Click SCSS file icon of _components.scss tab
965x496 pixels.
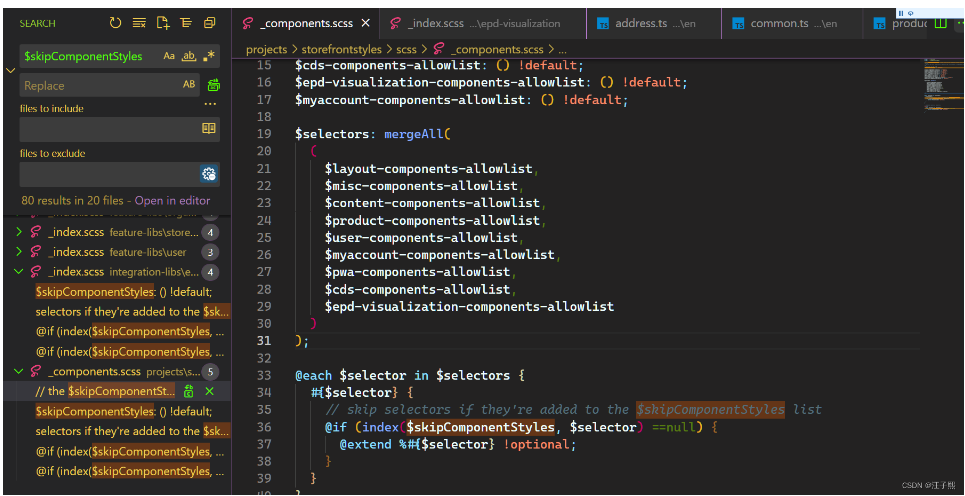coord(248,23)
